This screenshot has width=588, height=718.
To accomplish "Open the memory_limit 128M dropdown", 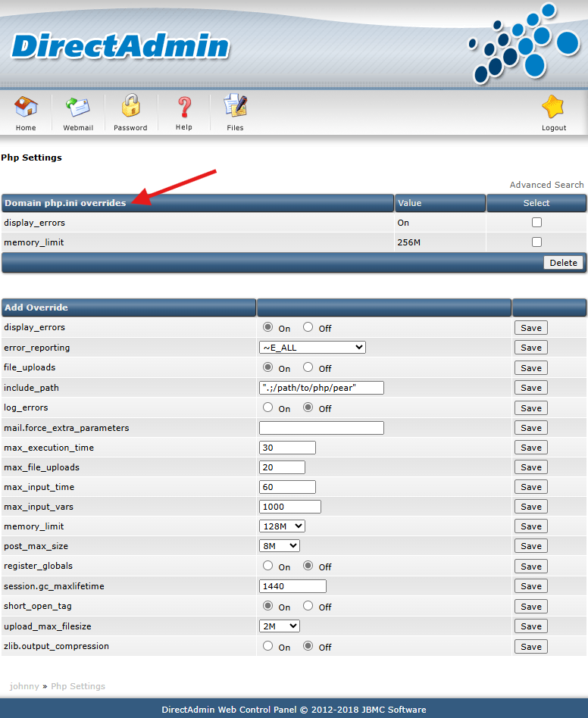I will (282, 526).
